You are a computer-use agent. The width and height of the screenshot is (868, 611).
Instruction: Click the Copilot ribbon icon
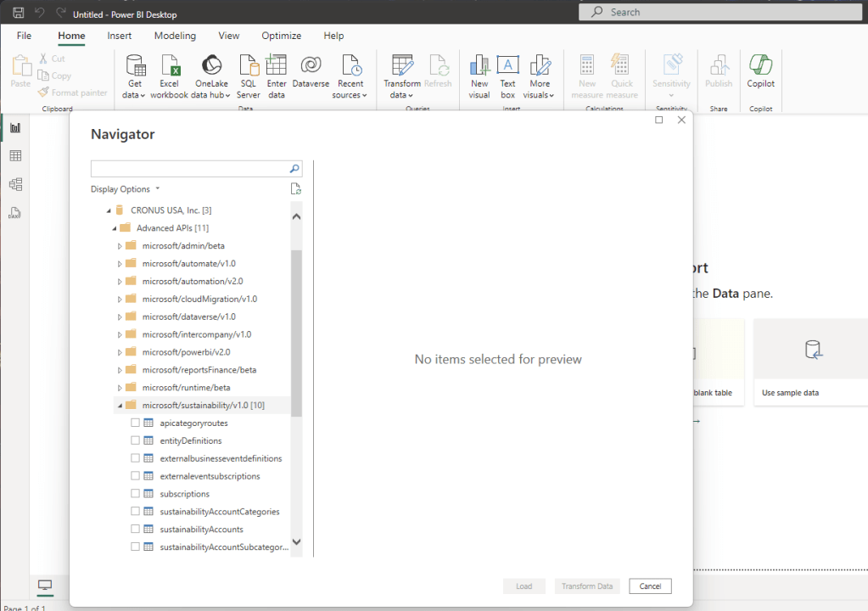point(760,66)
